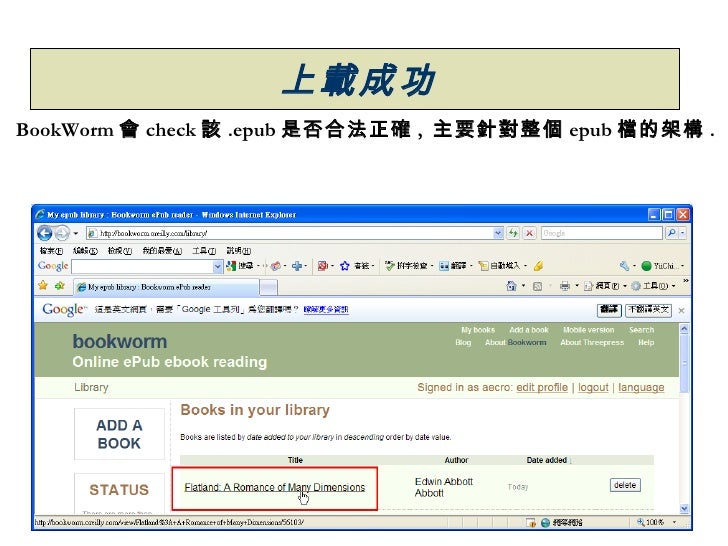Click the green Refresh page icon

pyautogui.click(x=513, y=233)
